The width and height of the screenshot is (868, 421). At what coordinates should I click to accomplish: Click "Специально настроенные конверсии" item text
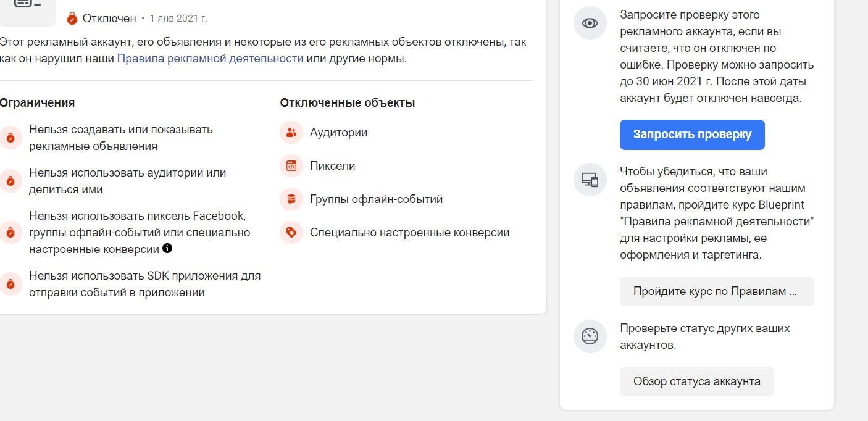409,233
